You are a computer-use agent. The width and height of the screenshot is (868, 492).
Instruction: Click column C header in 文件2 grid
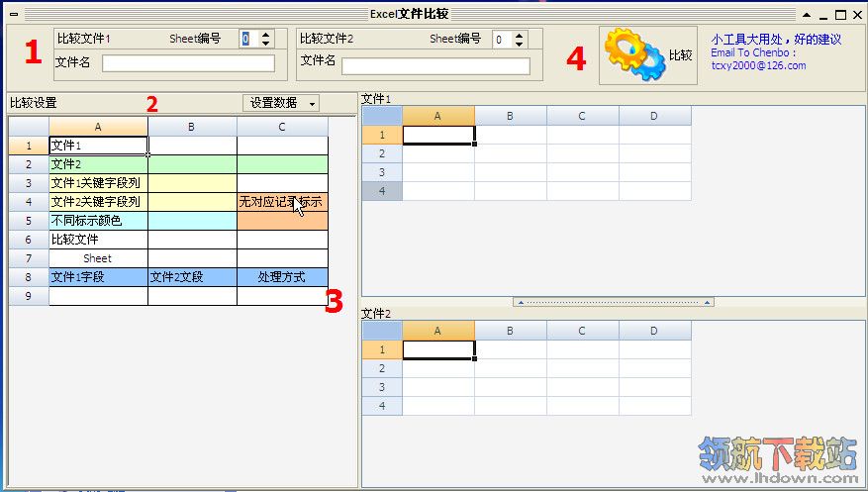[x=582, y=331]
